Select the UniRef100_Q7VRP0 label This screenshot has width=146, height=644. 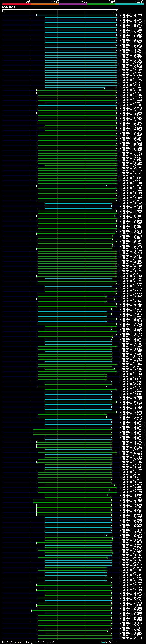point(131,578)
